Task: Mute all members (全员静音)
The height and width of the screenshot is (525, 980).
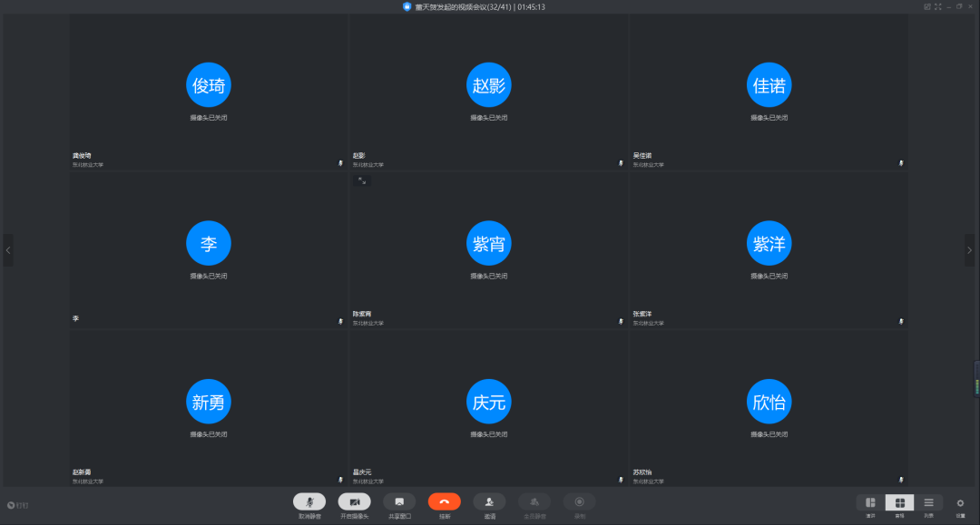Action: coord(534,501)
